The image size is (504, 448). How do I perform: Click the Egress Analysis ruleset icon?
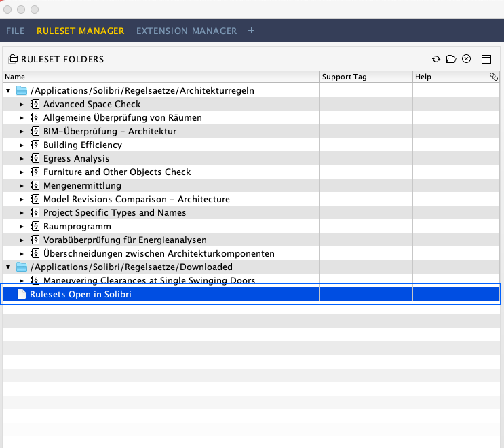35,158
